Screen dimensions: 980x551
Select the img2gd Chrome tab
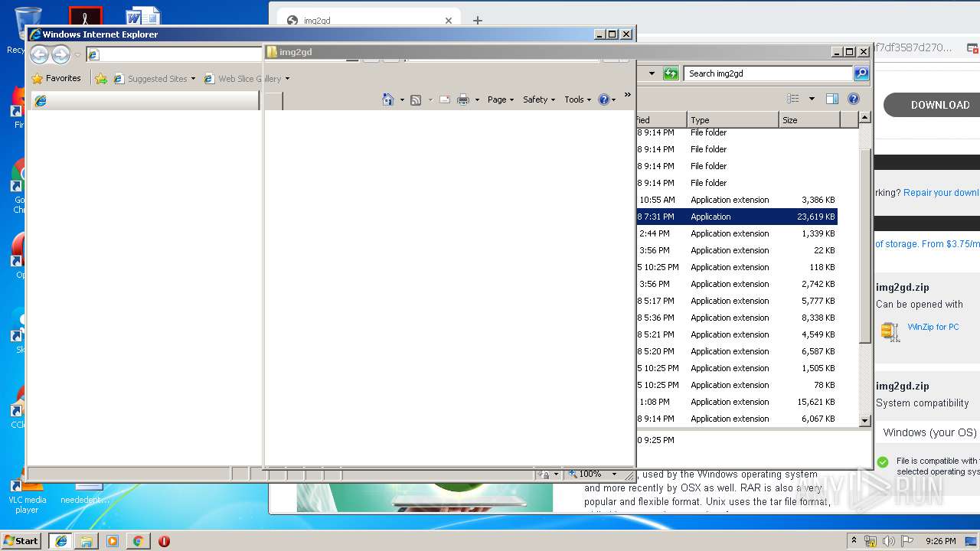(x=369, y=21)
